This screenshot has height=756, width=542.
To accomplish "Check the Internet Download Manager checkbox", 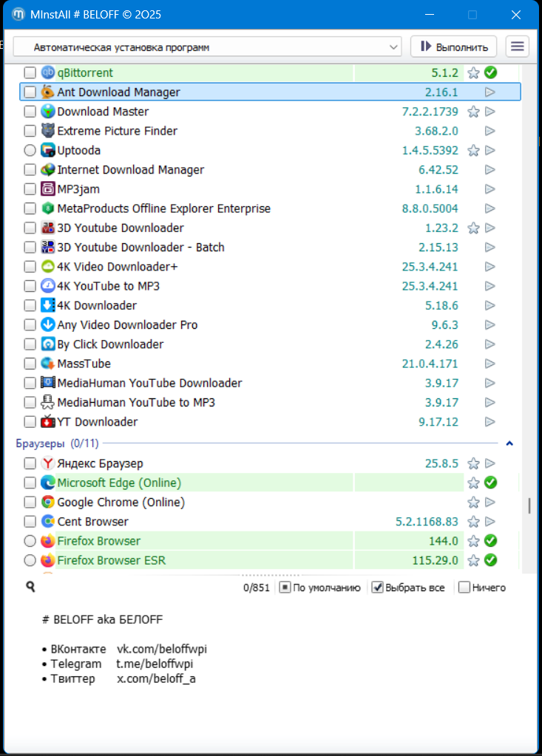I will pos(30,170).
